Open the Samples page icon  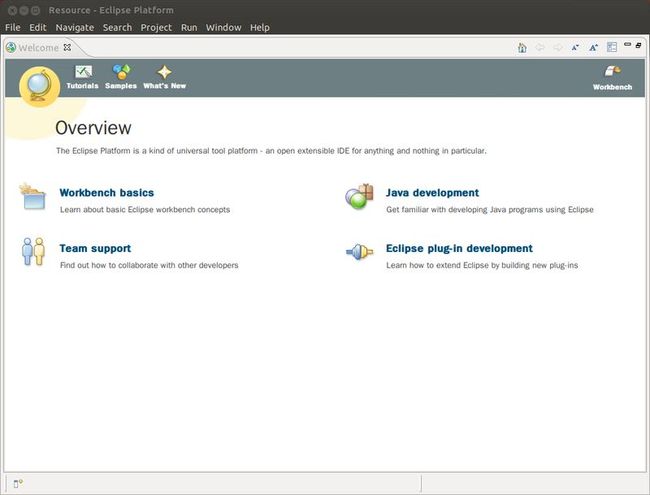tap(121, 72)
